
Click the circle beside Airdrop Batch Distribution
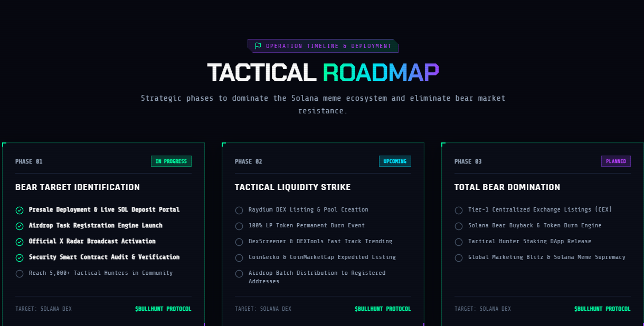pos(239,274)
